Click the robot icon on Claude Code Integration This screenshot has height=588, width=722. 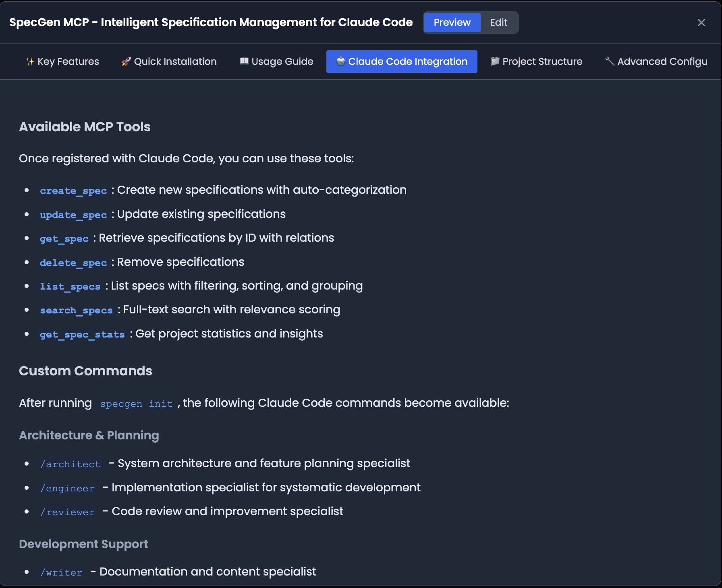point(341,61)
